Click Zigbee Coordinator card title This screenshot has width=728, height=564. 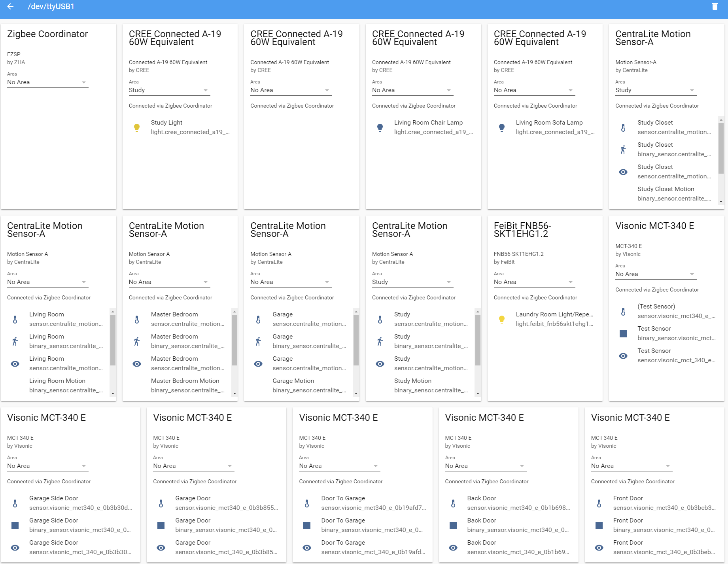[47, 34]
